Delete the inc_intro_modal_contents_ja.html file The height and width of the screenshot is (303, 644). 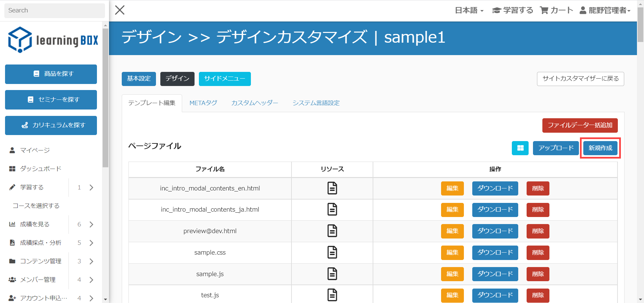538,210
